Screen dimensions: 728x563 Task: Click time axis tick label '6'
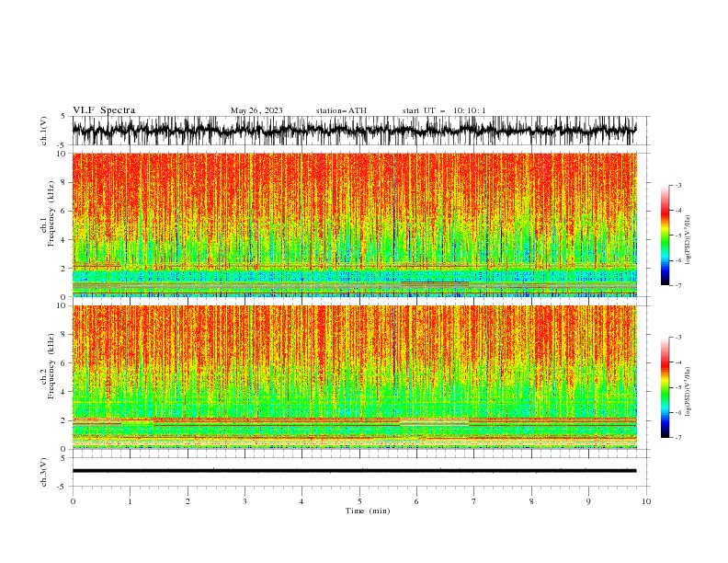pyautogui.click(x=416, y=501)
